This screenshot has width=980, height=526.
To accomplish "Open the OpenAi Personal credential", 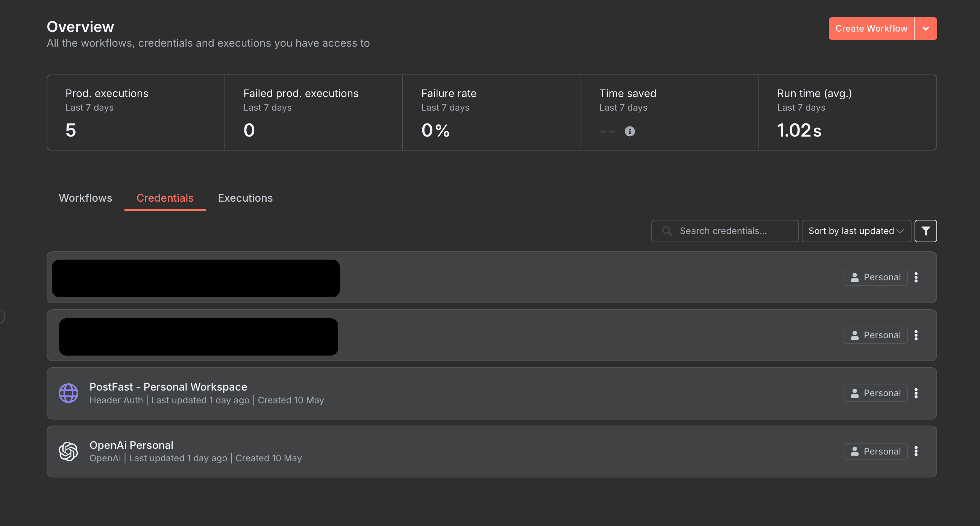I will click(x=492, y=452).
